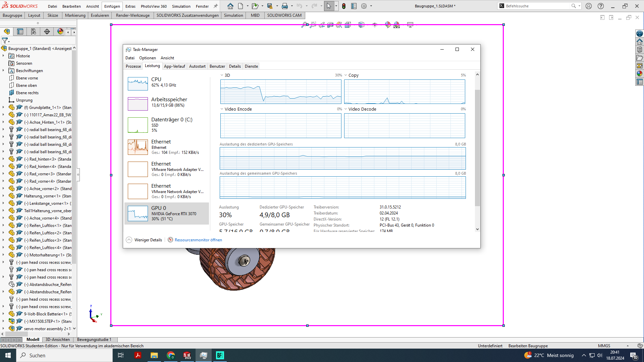Open the PropertyManager tab icon

point(20,32)
